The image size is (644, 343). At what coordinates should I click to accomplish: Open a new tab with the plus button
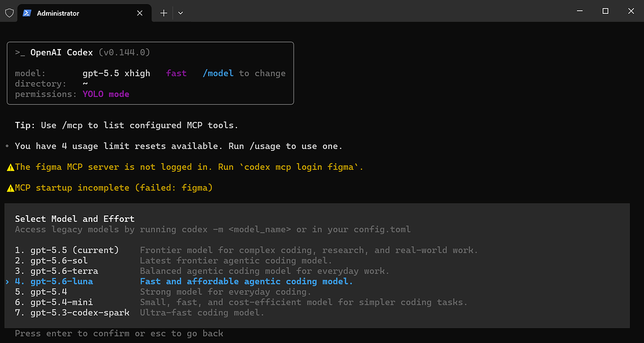coord(164,13)
